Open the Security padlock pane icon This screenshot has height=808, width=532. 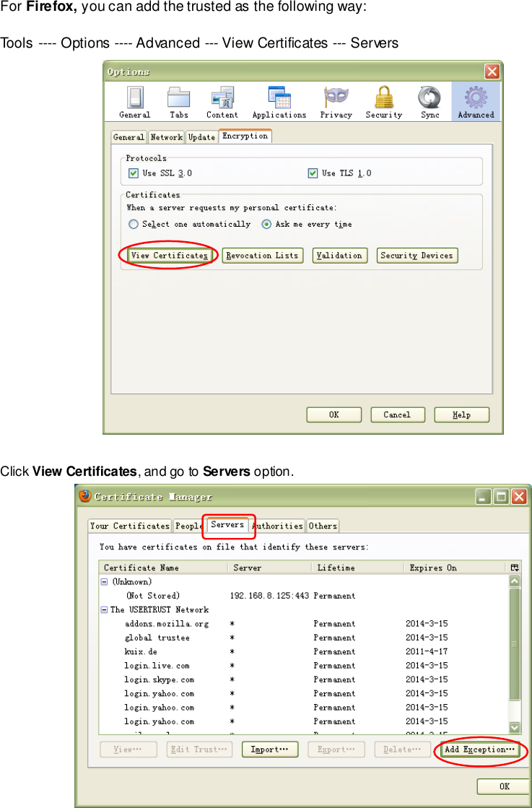click(384, 103)
